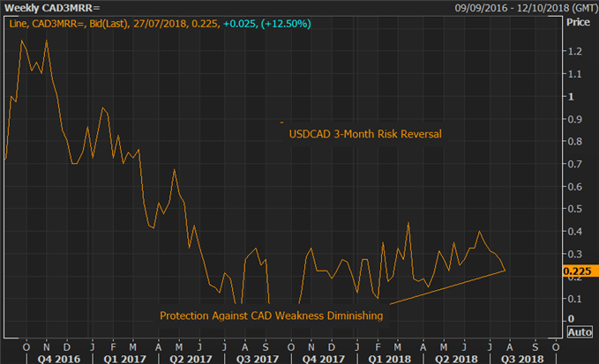Click the Q3 2017 quarter label

[257, 359]
